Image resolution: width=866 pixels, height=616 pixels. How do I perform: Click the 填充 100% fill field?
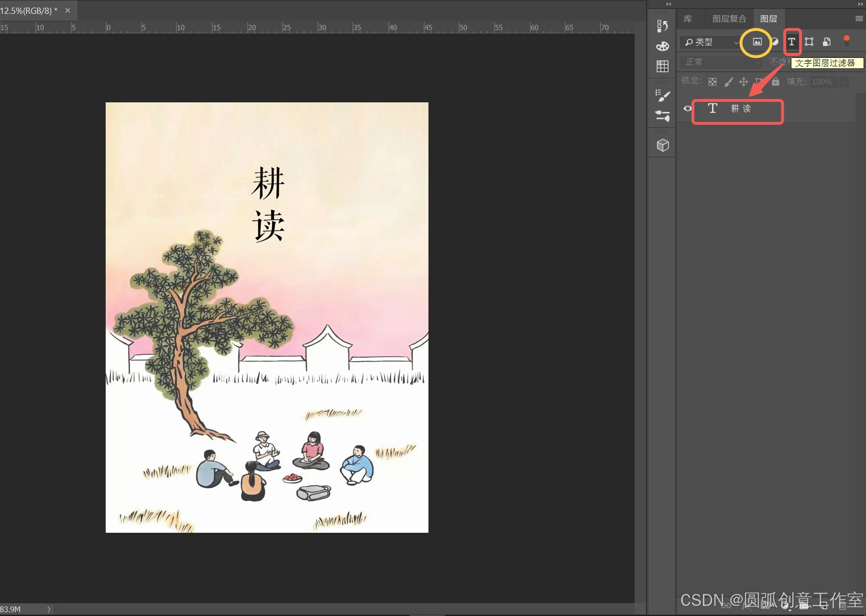click(x=824, y=82)
